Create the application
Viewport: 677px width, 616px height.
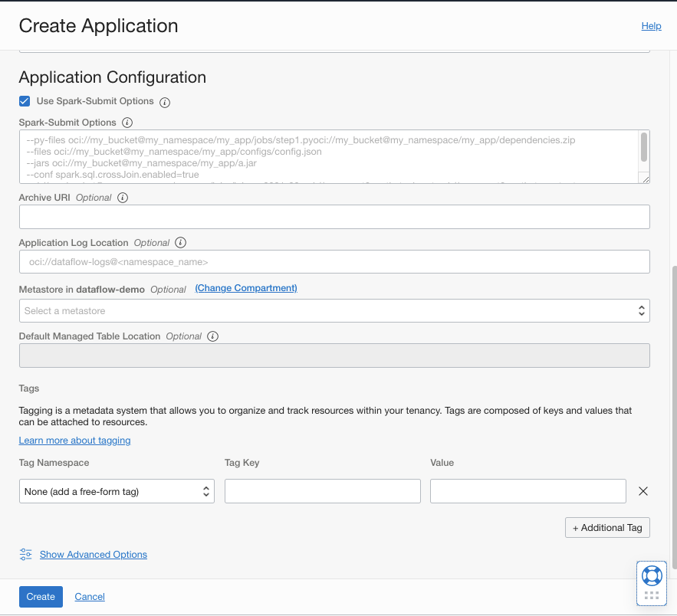click(40, 596)
